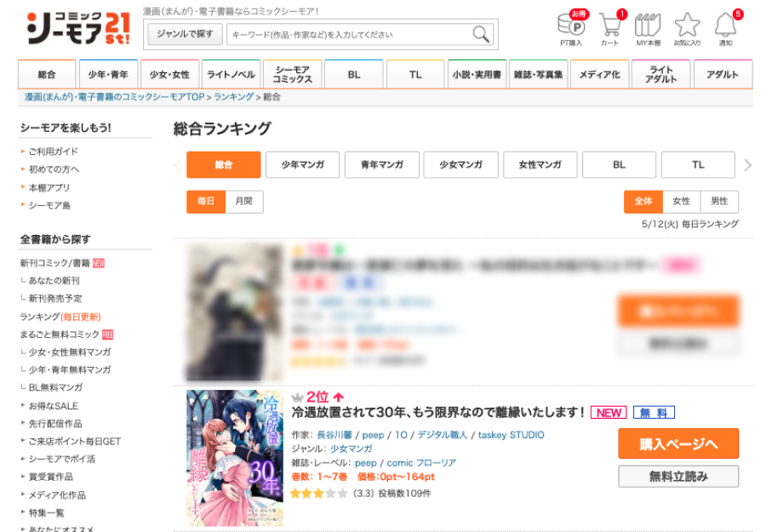Image resolution: width=766 pixels, height=532 pixels.
Task: Open the ランキング breadcrumb link
Action: pos(233,97)
